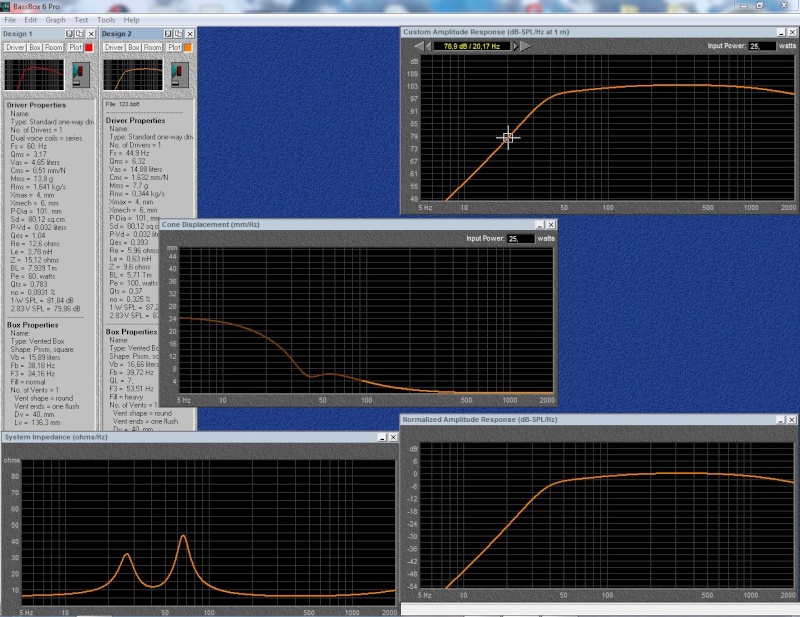Click the 78,9 dB / 20,17 Hz cursor readout
Viewport: 800px width, 617px height.
pyautogui.click(x=472, y=46)
